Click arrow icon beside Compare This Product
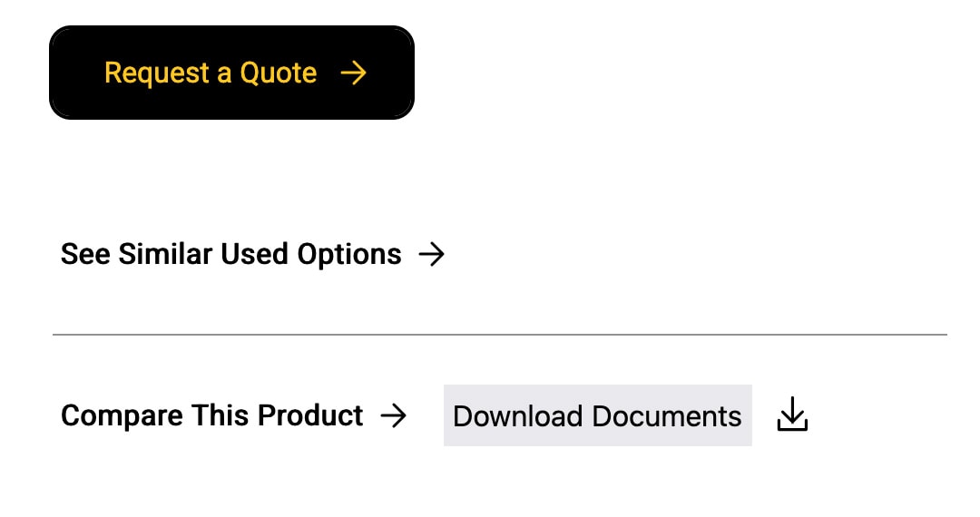This screenshot has width=980, height=517. (x=393, y=415)
